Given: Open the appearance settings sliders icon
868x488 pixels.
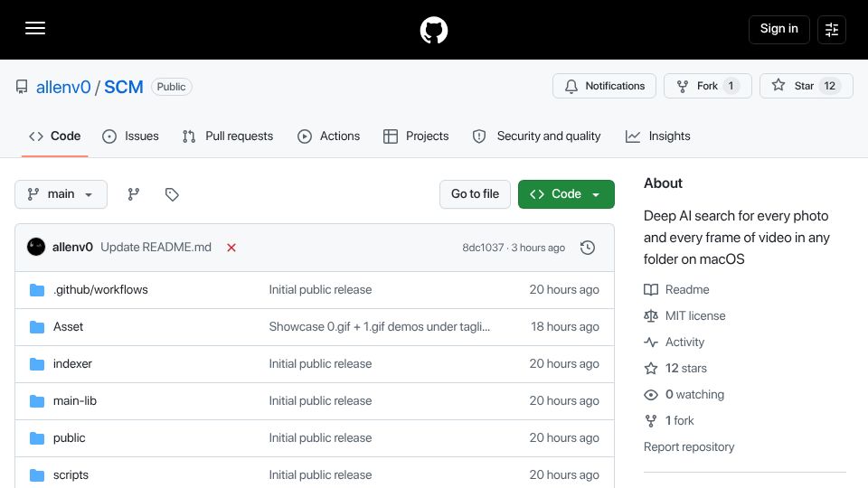Looking at the screenshot, I should (832, 29).
